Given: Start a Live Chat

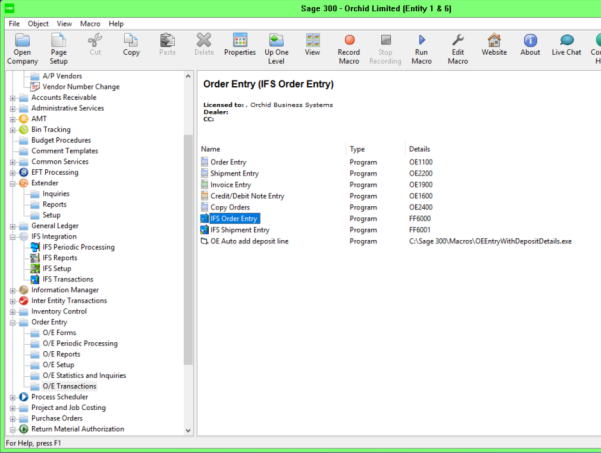Looking at the screenshot, I should coord(567,40).
